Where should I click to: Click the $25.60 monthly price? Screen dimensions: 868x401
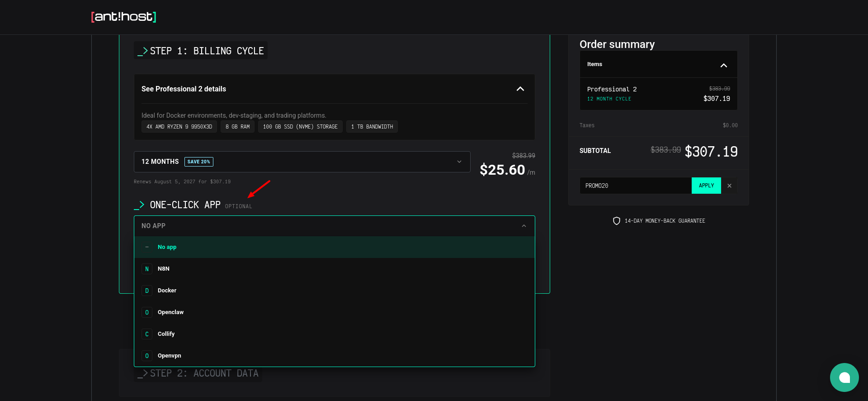[502, 170]
